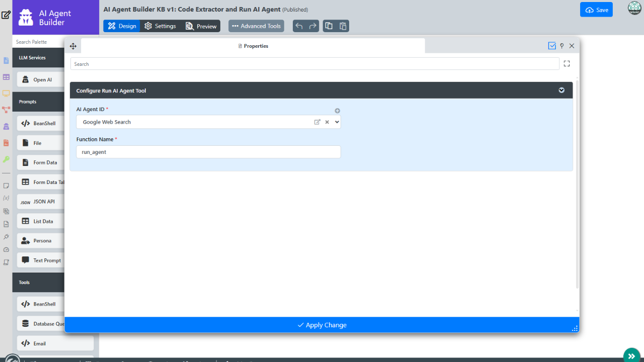Select the Persona prompt palette item
Screen dimensions: 644x362
(x=42, y=241)
